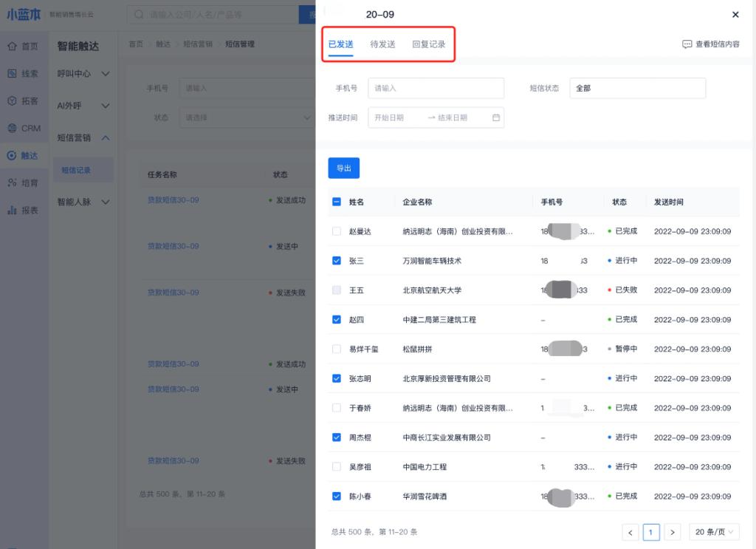Open the 报表 reports chart icon
This screenshot has width=756, height=549.
(x=12, y=210)
